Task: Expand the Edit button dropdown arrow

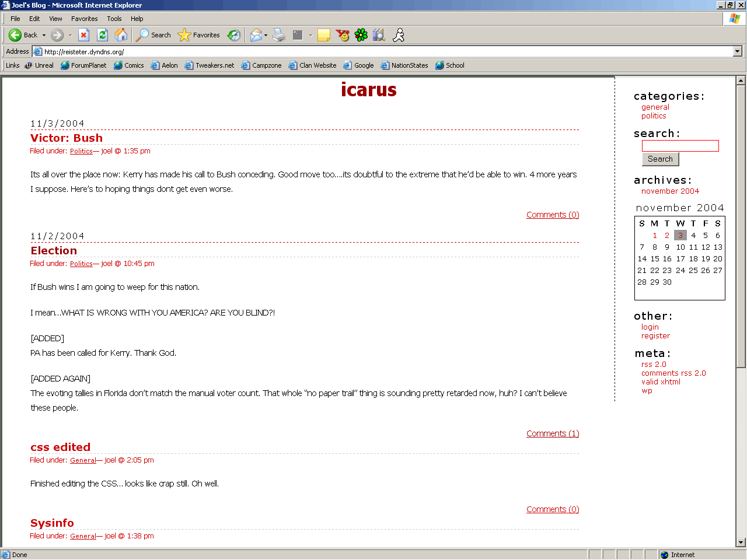Action: tap(310, 35)
